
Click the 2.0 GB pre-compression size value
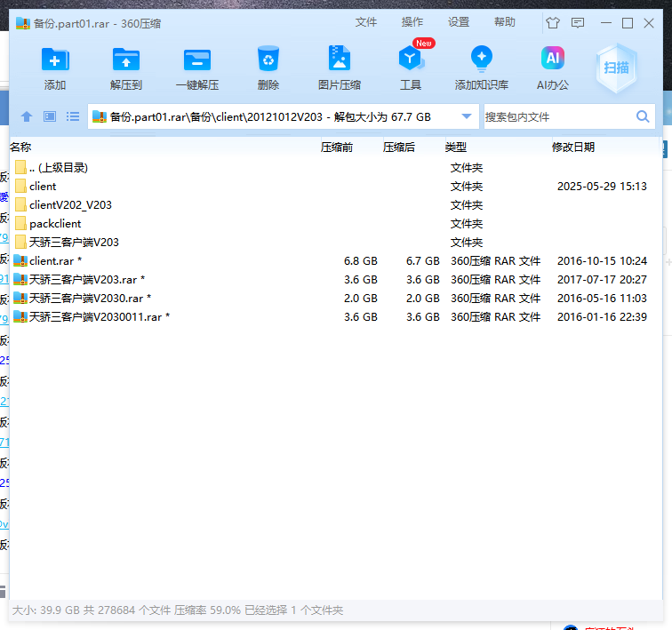[361, 298]
